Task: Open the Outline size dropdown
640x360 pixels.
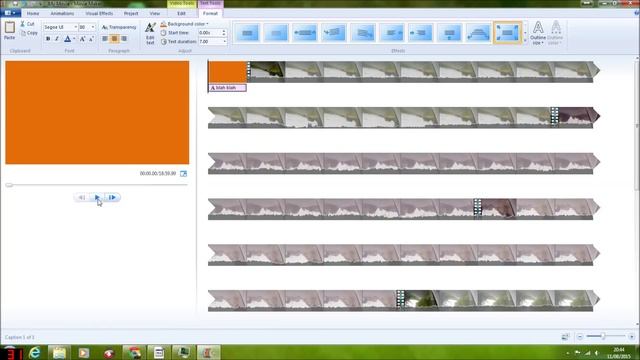Action: coord(538,33)
